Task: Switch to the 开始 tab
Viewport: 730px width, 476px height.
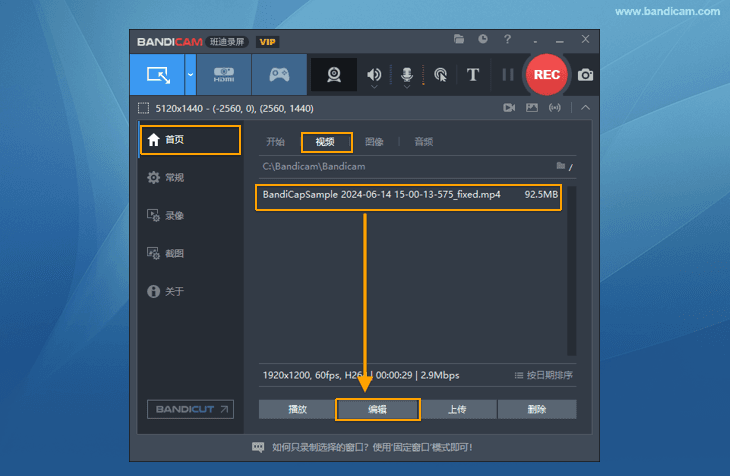Action: pos(275,142)
